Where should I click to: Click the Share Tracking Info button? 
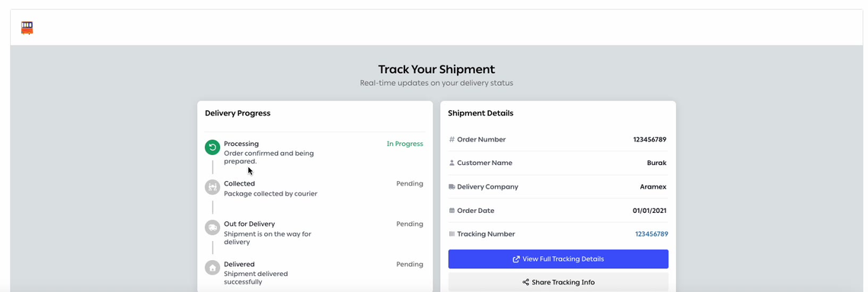558,282
